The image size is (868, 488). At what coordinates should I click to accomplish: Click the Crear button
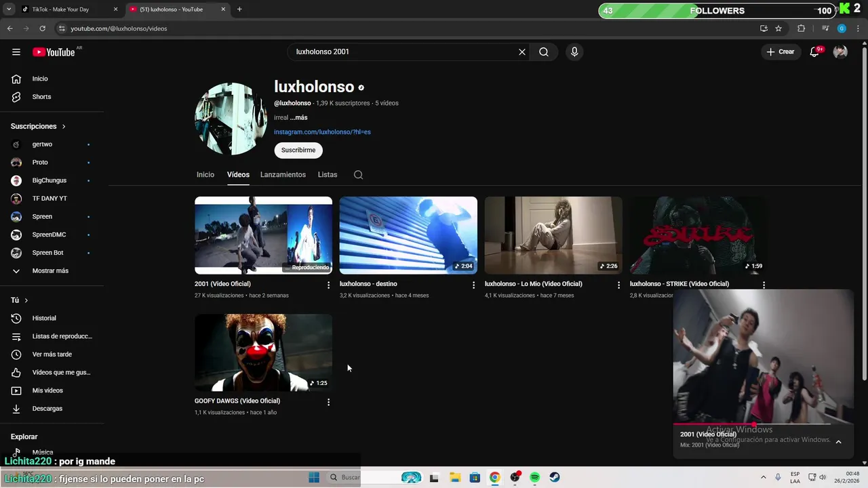[781, 52]
